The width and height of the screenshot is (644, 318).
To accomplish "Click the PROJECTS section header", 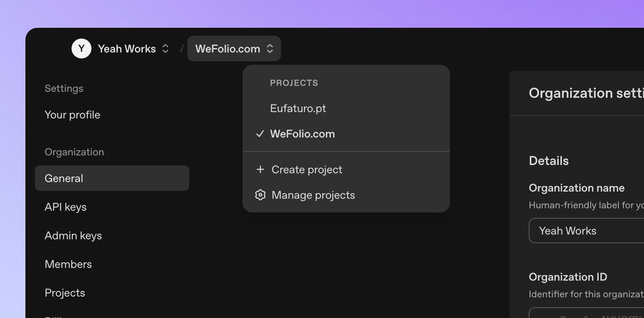I will tap(294, 83).
